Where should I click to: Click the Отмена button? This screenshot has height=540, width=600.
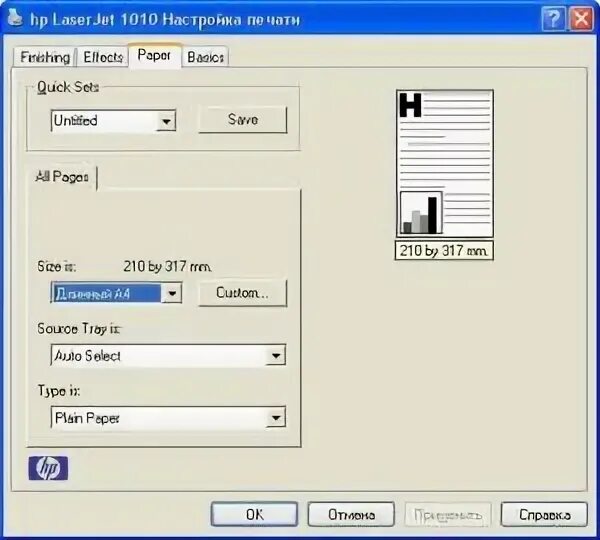(351, 514)
